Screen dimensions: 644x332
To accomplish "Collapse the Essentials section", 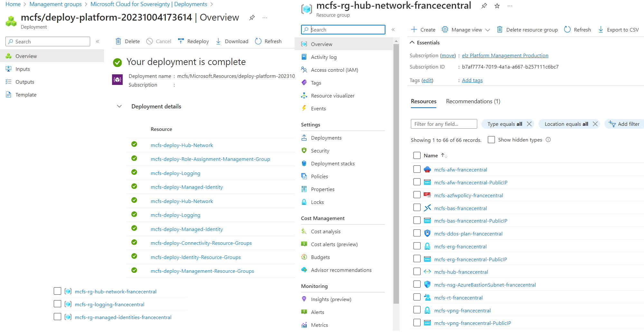I will (412, 42).
